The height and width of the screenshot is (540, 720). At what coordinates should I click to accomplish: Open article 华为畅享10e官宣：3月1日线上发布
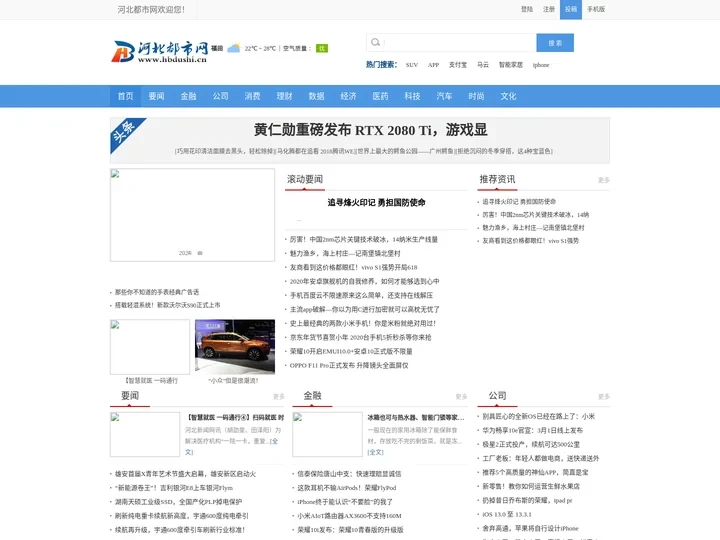point(532,430)
